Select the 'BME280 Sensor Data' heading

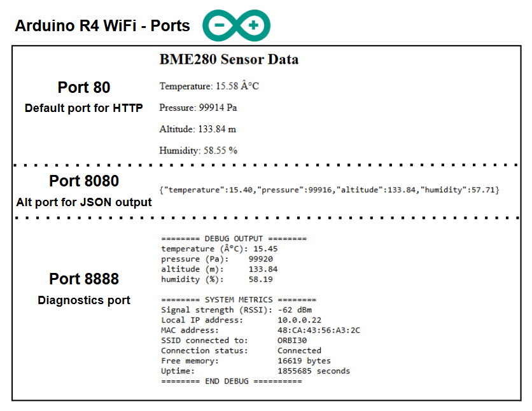point(228,60)
